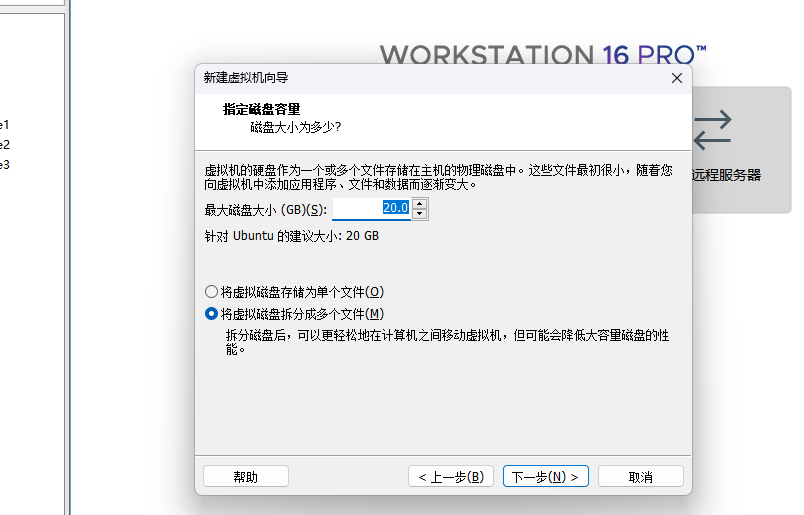Image resolution: width=804 pixels, height=515 pixels.
Task: Select store virtual disk as single file
Action: point(294,292)
